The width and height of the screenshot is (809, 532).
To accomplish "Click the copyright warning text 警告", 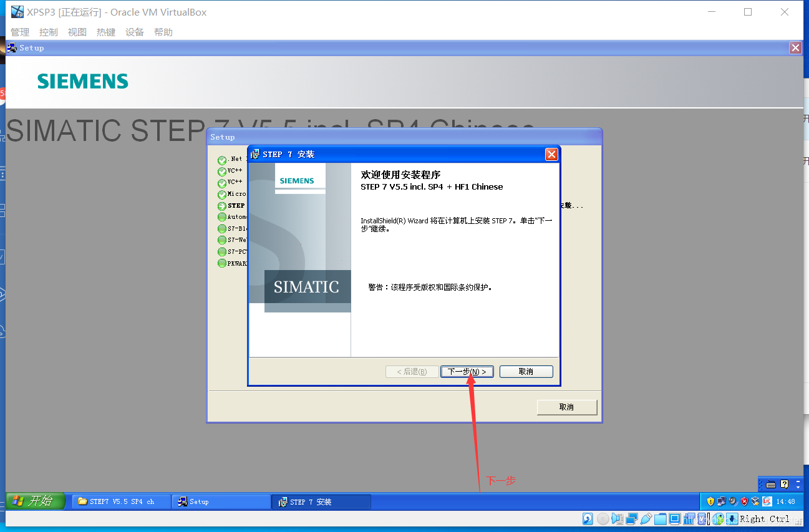I will coord(430,288).
